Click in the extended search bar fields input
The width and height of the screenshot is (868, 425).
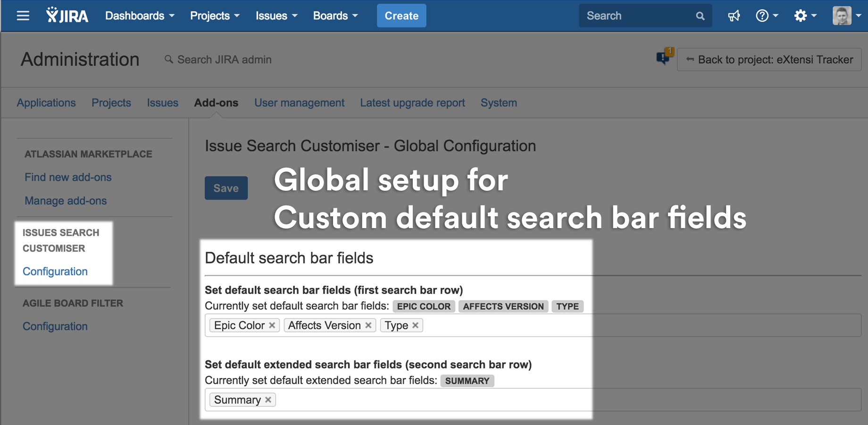533,400
